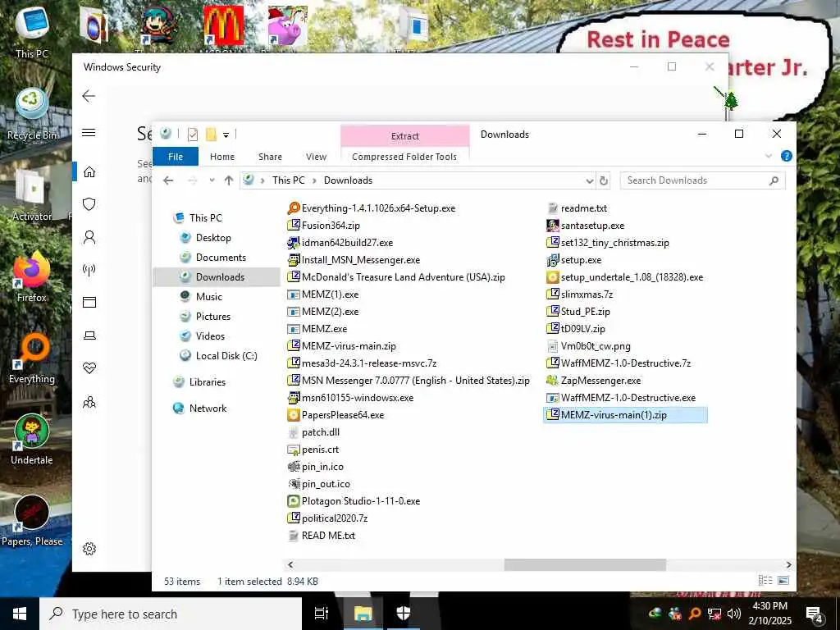This screenshot has height=630, width=840.
Task: Select the Extract contextual tab
Action: click(x=405, y=136)
